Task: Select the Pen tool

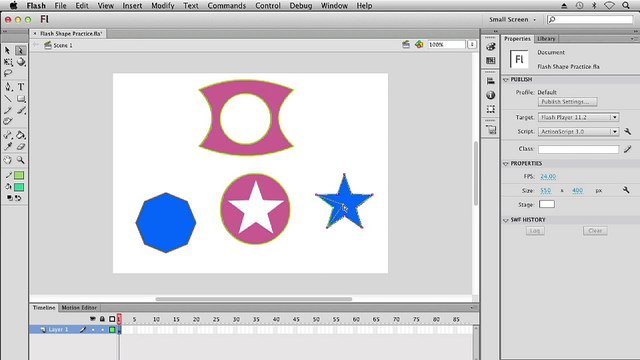Action: point(8,87)
